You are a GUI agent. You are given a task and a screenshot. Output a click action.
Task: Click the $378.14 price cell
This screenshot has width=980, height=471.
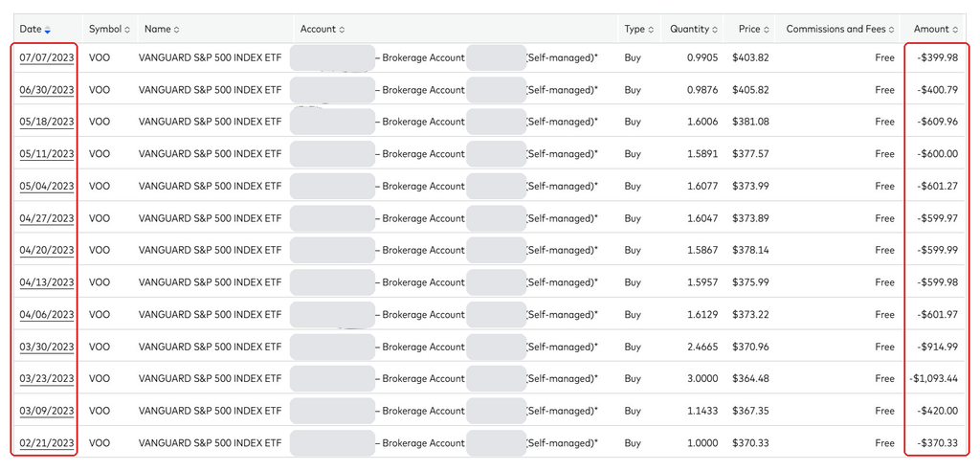pos(750,250)
